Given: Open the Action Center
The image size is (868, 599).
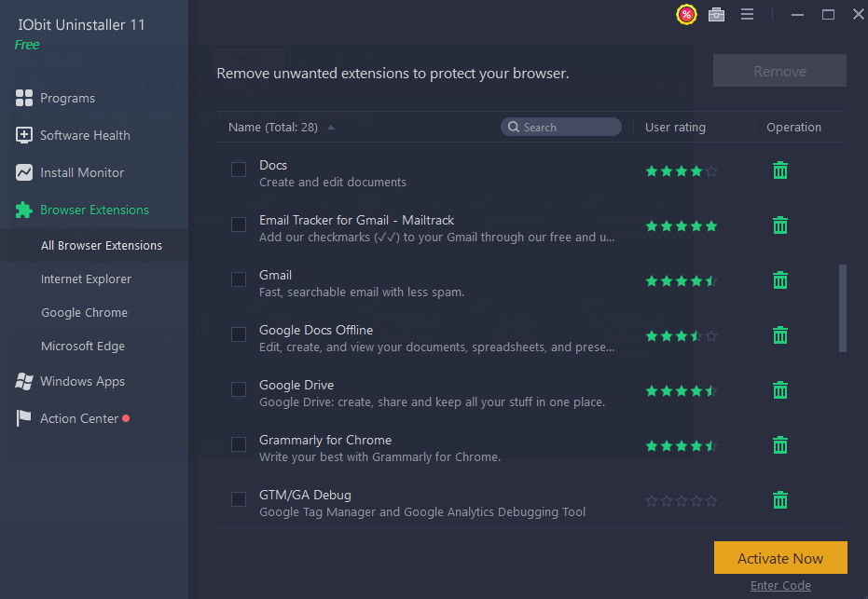Looking at the screenshot, I should point(79,418).
